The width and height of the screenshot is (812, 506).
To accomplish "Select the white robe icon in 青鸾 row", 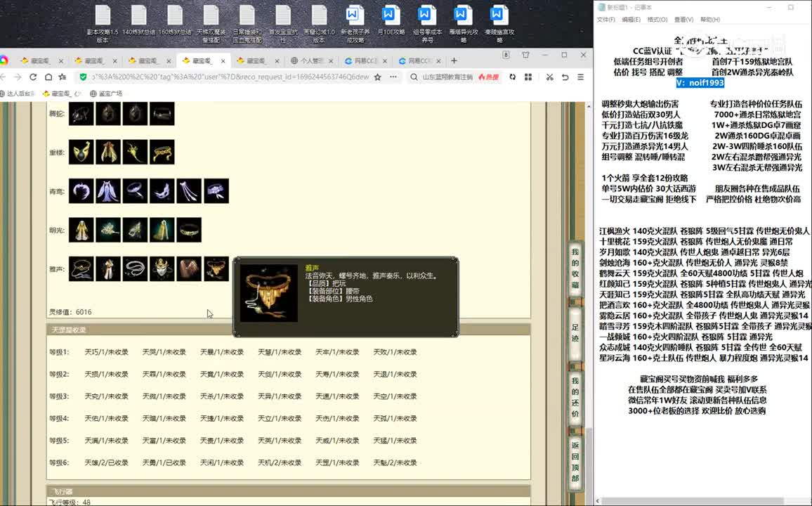I will [x=108, y=191].
